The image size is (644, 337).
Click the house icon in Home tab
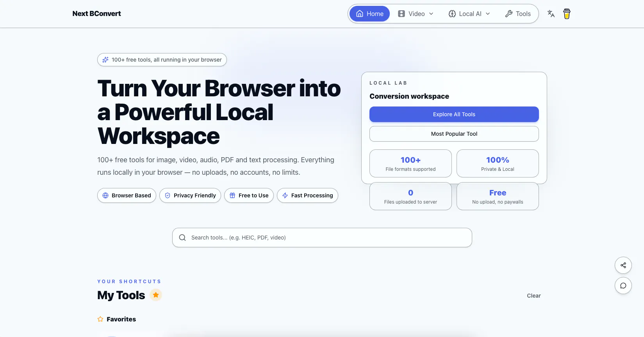(x=360, y=14)
